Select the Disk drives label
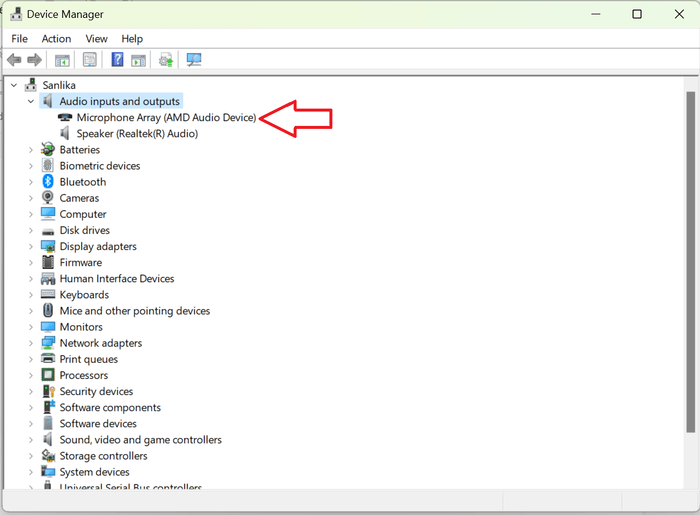Viewport: 700px width, 515px height. (85, 230)
